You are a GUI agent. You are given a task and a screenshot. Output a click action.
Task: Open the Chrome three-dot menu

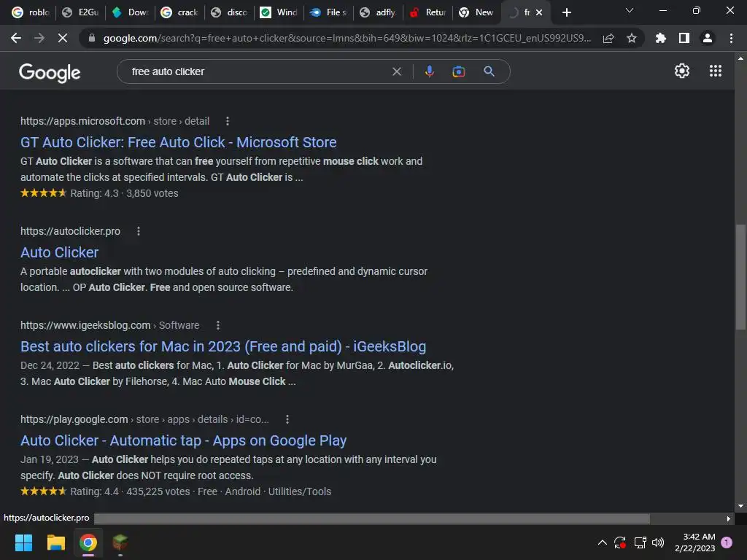coord(731,38)
